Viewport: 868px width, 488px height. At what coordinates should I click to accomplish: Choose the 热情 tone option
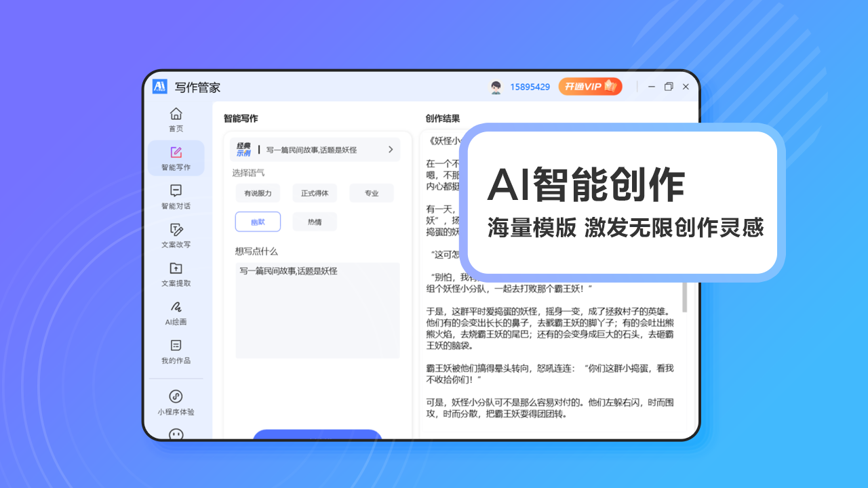pos(315,222)
